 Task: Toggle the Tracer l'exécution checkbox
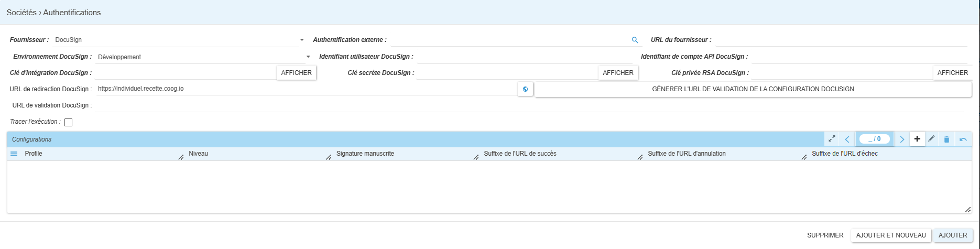click(68, 122)
